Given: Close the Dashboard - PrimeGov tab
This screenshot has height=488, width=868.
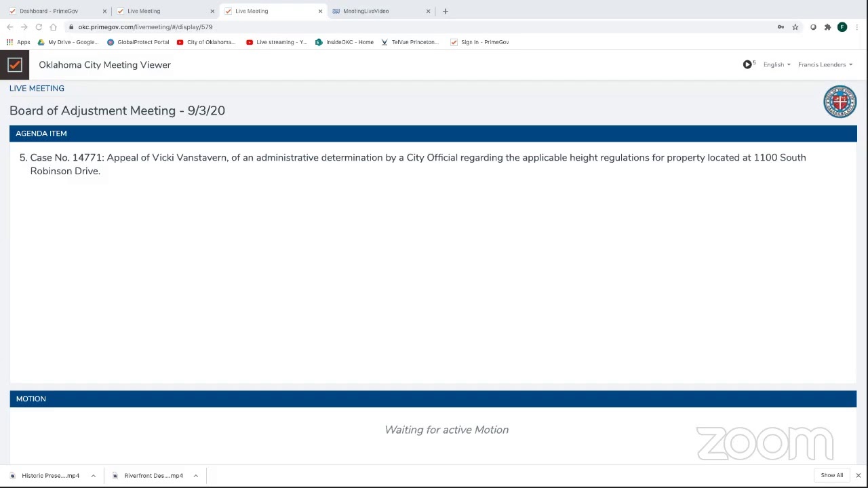Looking at the screenshot, I should click(x=104, y=11).
